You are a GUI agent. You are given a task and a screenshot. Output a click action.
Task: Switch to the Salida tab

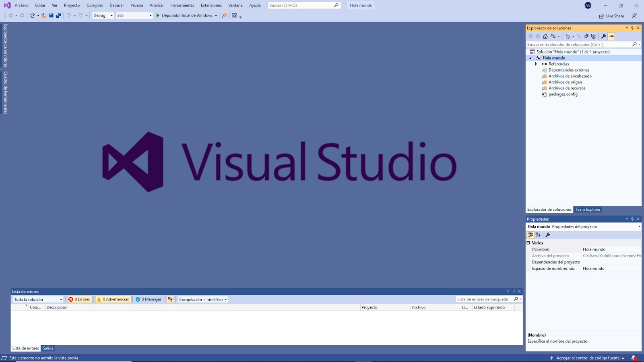pyautogui.click(x=48, y=348)
